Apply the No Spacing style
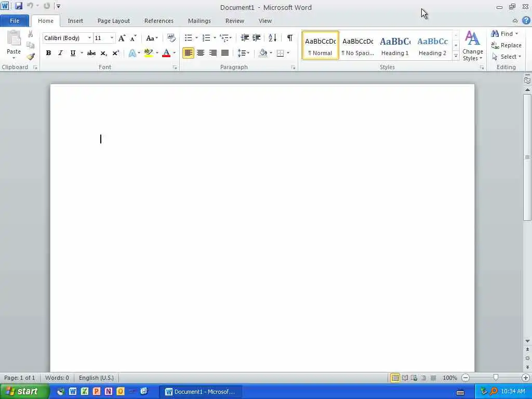Image resolution: width=532 pixels, height=399 pixels. pyautogui.click(x=357, y=46)
